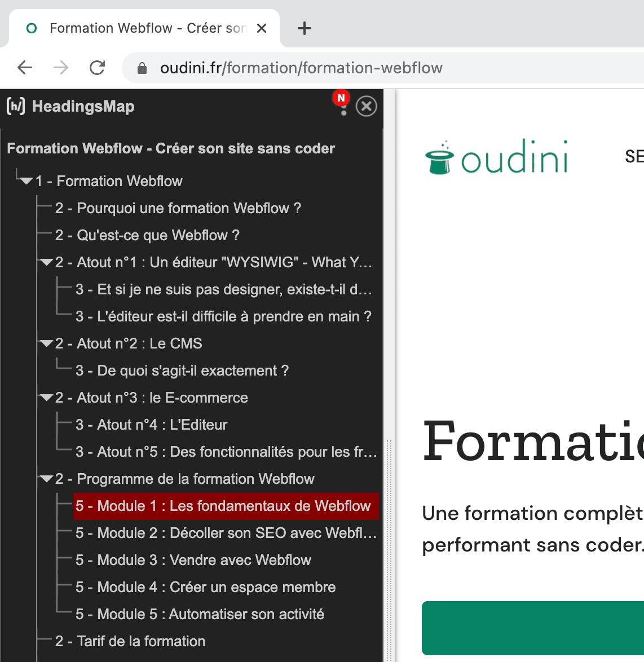Screen dimensions: 644x662
Task: Collapse the 'Atout n°2 : Le CMS' node
Action: coord(46,343)
